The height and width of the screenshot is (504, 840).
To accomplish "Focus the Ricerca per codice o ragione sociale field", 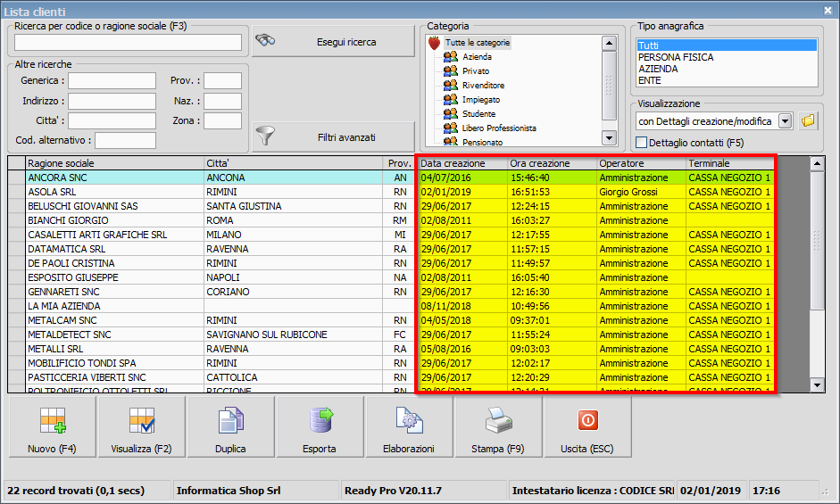I will coord(128,42).
